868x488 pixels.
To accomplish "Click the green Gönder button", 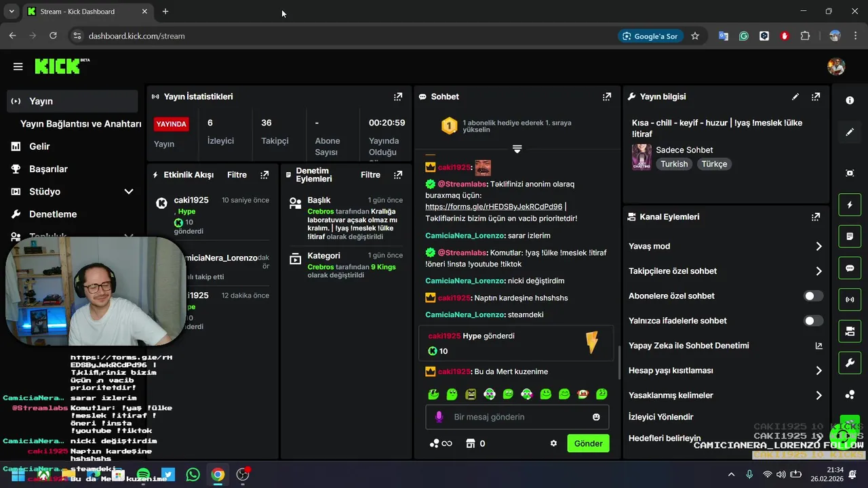I will (588, 443).
